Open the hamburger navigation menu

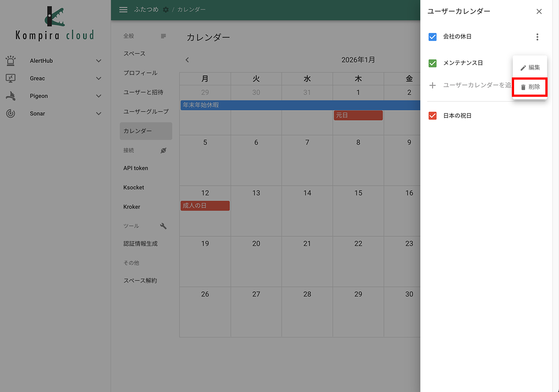pos(123,9)
